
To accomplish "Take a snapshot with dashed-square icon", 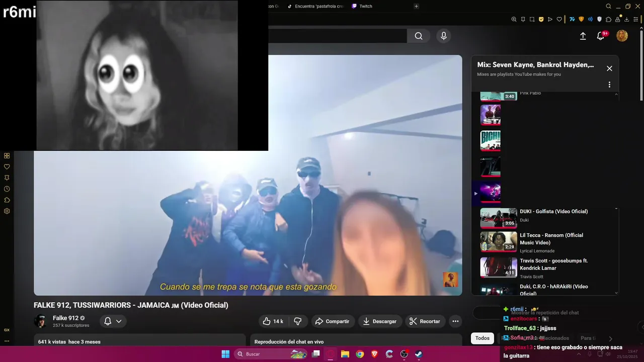I will [x=532, y=19].
